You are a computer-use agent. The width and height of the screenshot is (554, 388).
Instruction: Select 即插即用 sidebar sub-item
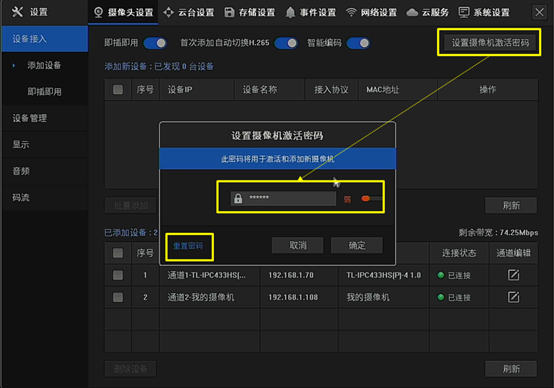click(45, 92)
